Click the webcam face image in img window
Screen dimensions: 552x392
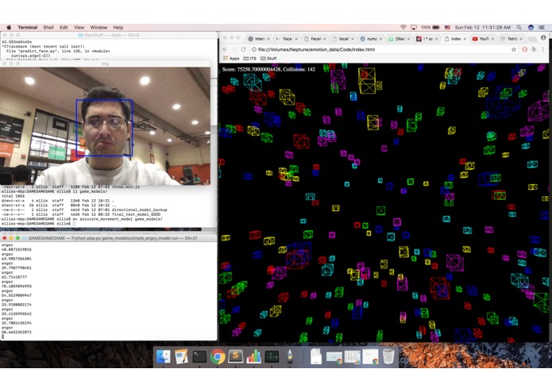coord(106,126)
